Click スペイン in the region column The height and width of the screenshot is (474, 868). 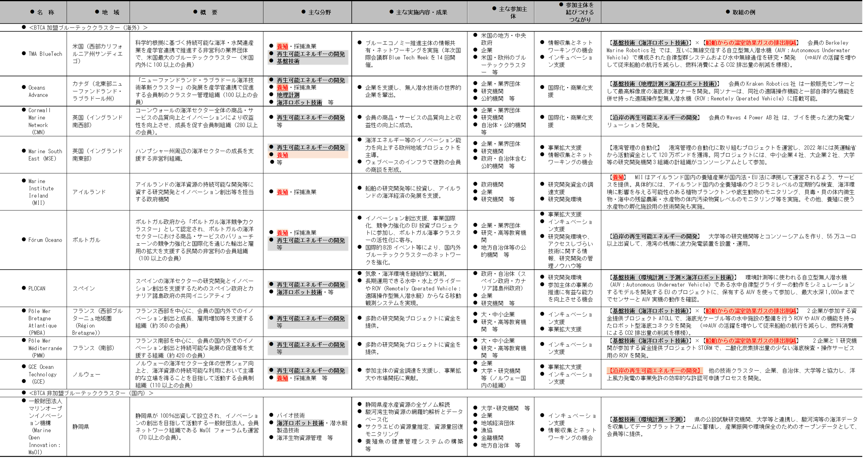84,289
